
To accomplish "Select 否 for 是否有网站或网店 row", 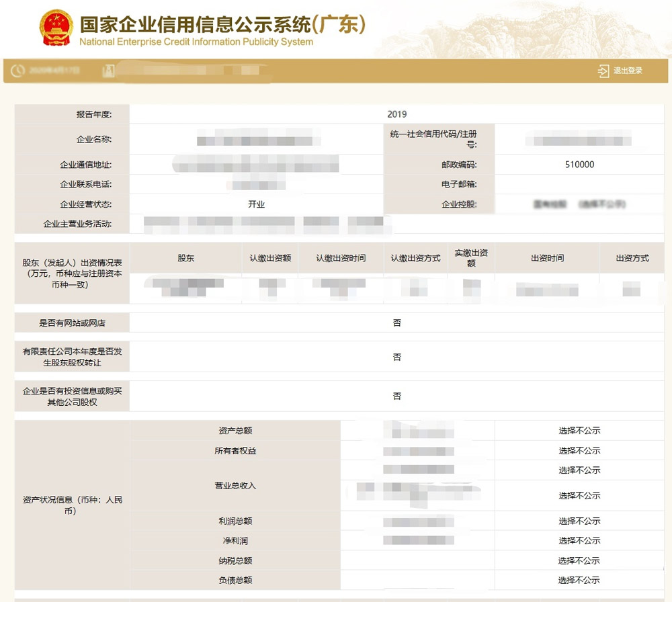I will (x=396, y=323).
